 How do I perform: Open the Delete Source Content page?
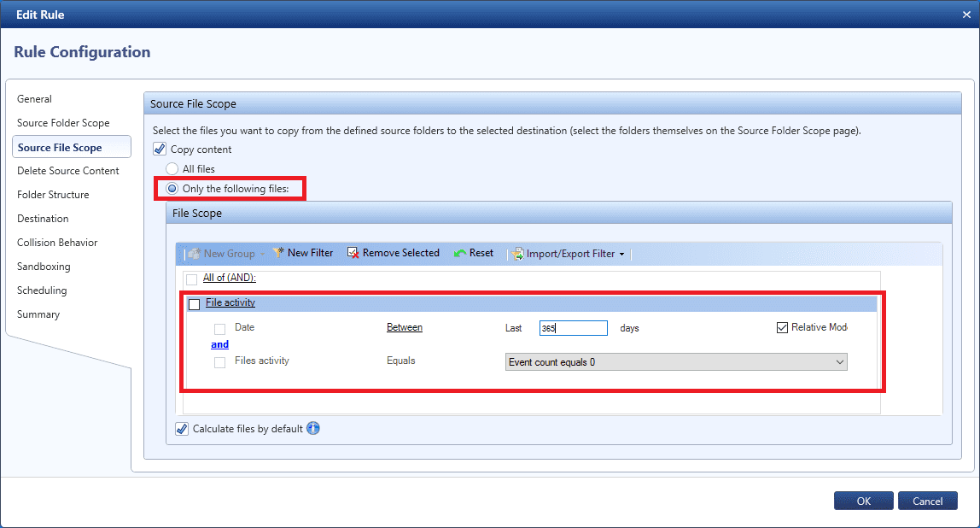[68, 171]
